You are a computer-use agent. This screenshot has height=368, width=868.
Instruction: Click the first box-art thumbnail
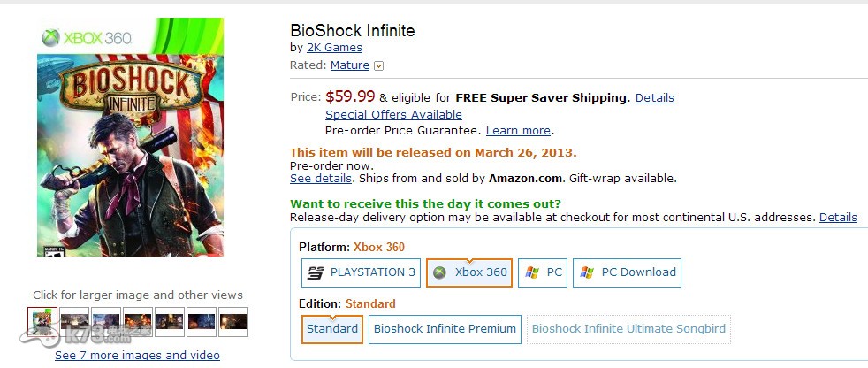pos(42,321)
